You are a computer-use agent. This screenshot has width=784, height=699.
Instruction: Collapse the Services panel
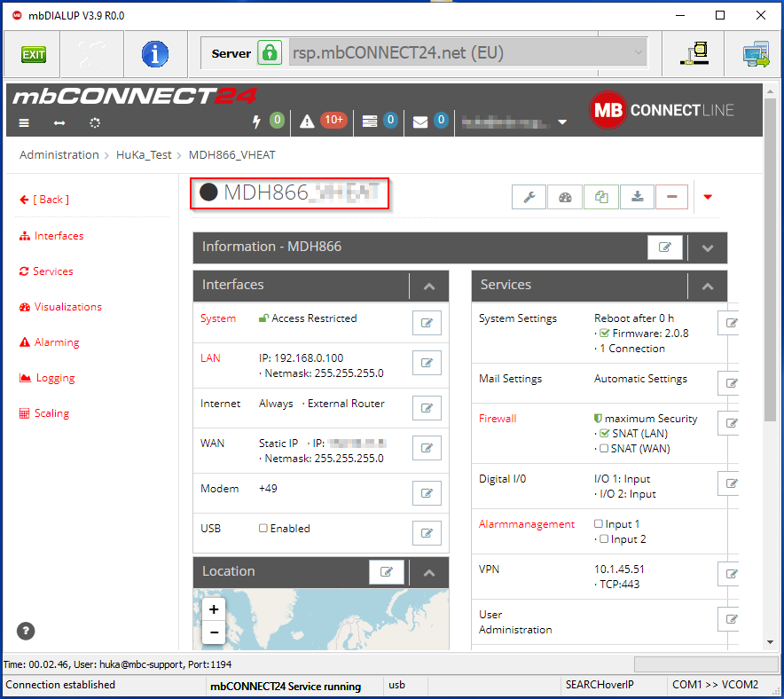pyautogui.click(x=708, y=287)
